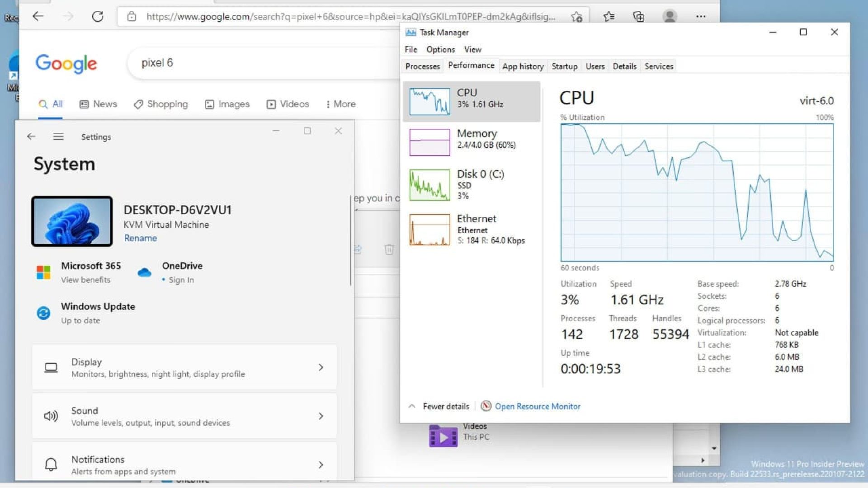Expand the Display settings chevron
The width and height of the screenshot is (868, 488).
[321, 367]
